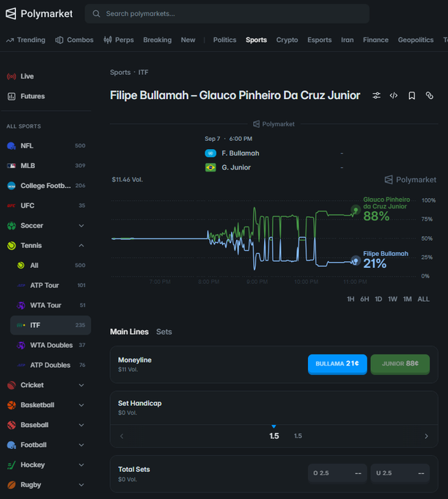Image resolution: width=448 pixels, height=499 pixels.
Task: Click the Baseball icon
Action: (x=12, y=425)
